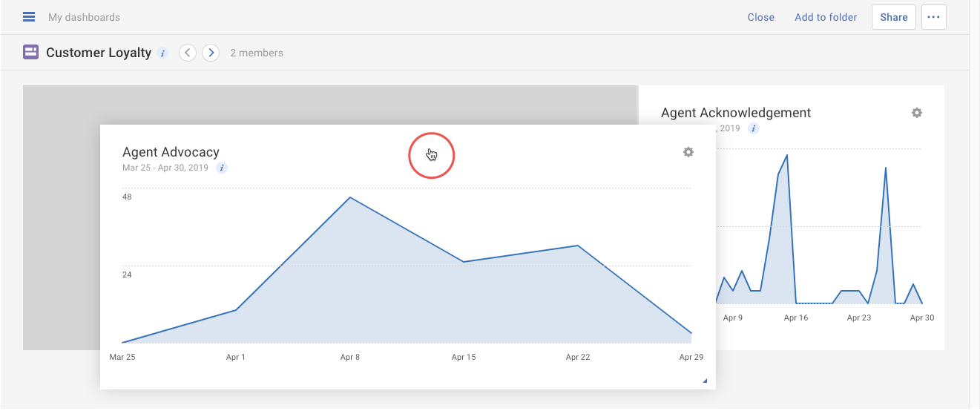Image resolution: width=980 pixels, height=411 pixels.
Task: Click the 2 members label
Action: click(x=257, y=53)
